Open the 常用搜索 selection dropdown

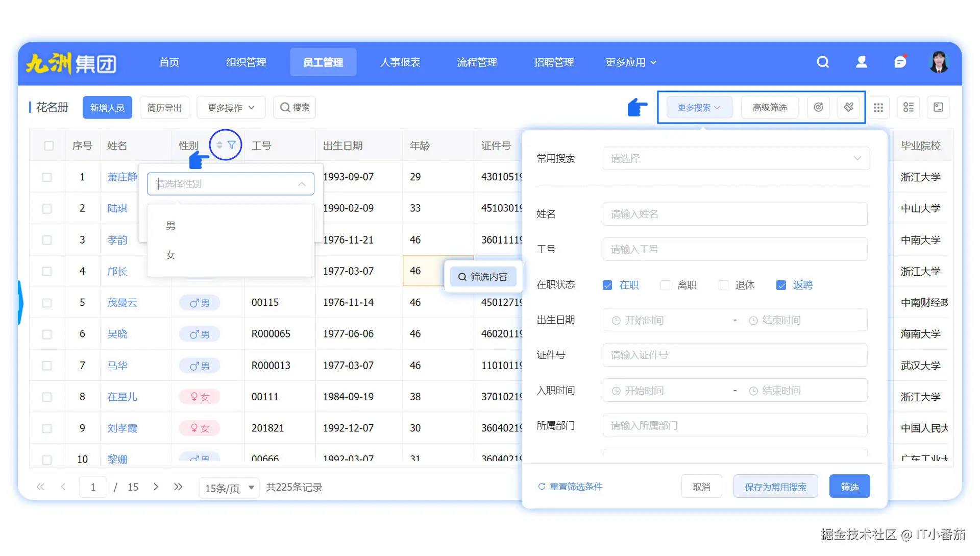pyautogui.click(x=735, y=158)
